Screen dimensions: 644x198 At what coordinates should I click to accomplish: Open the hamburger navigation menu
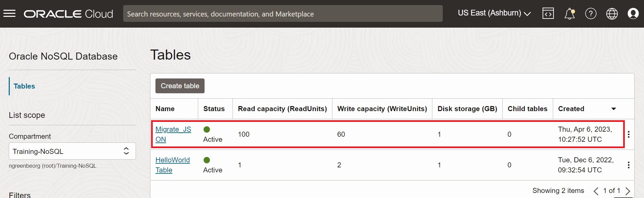(9, 13)
